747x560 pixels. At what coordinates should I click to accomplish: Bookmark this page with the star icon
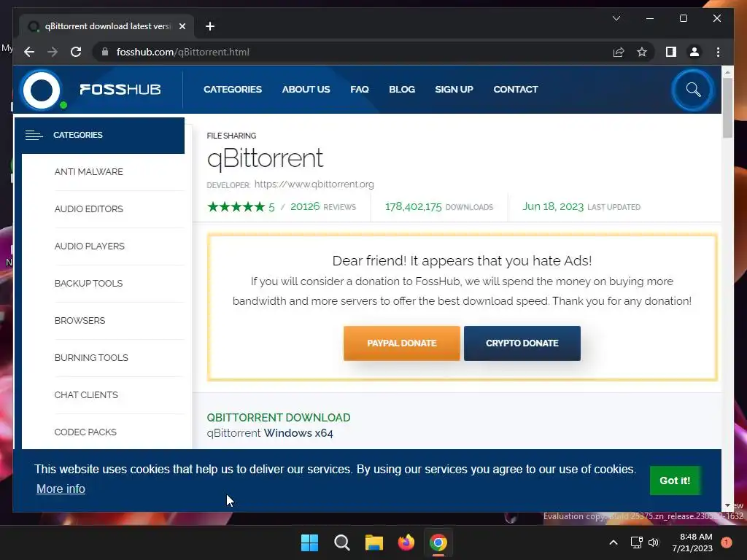point(642,52)
